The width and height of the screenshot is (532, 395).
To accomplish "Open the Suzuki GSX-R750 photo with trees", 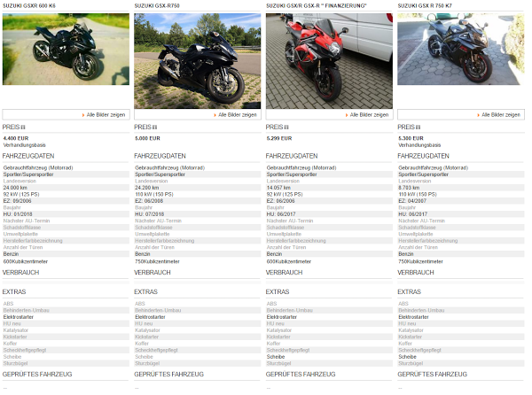I will [198, 61].
